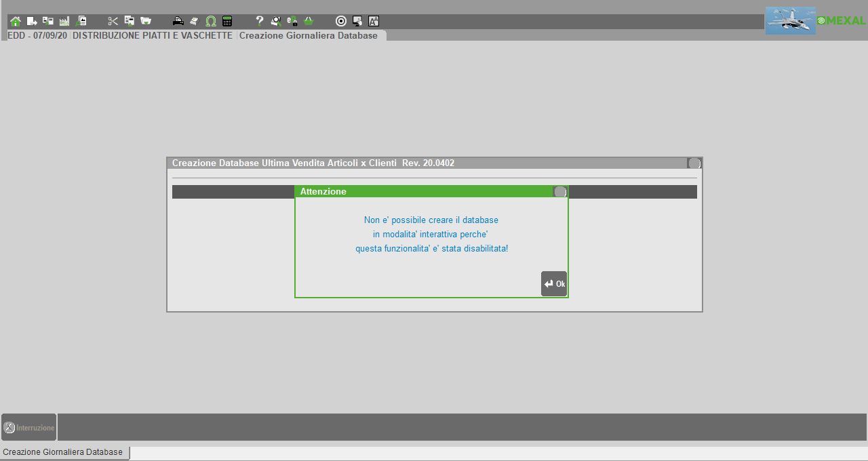This screenshot has height=461, width=868.
Task: Click the EDD - 07/09/20 date label
Action: [x=37, y=35]
